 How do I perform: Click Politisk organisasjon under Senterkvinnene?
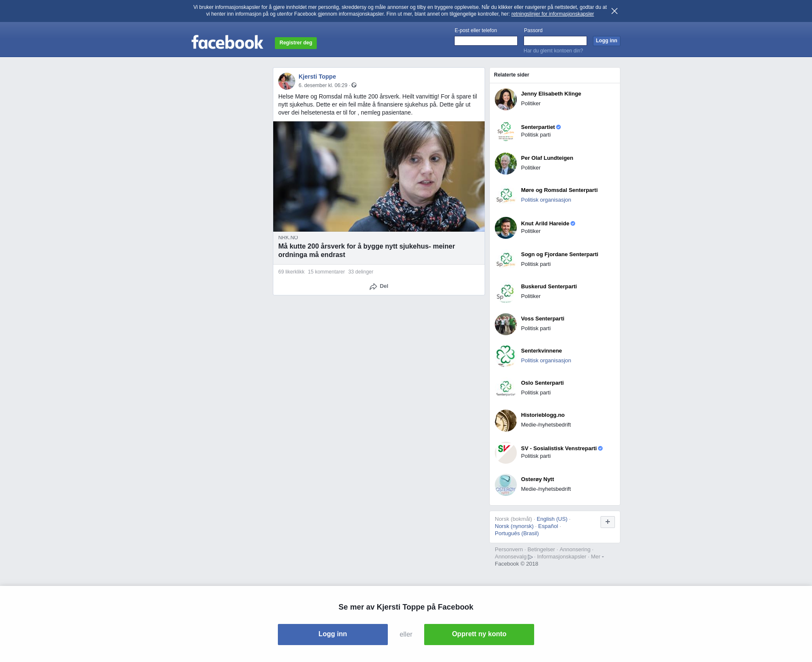(x=546, y=361)
